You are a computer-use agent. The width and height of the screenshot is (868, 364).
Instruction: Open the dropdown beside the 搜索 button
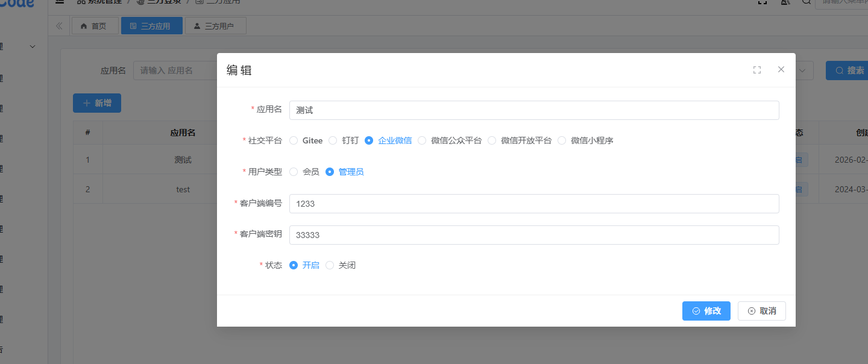[802, 71]
